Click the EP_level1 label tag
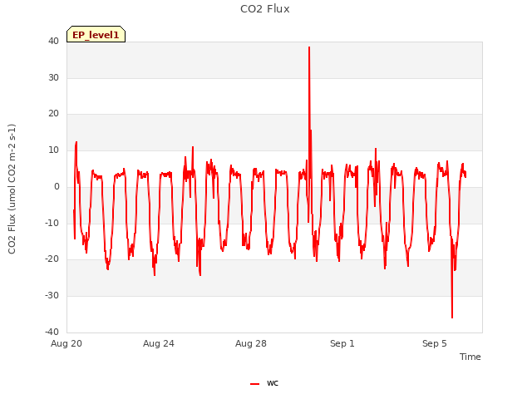The image size is (532, 399). (x=96, y=34)
